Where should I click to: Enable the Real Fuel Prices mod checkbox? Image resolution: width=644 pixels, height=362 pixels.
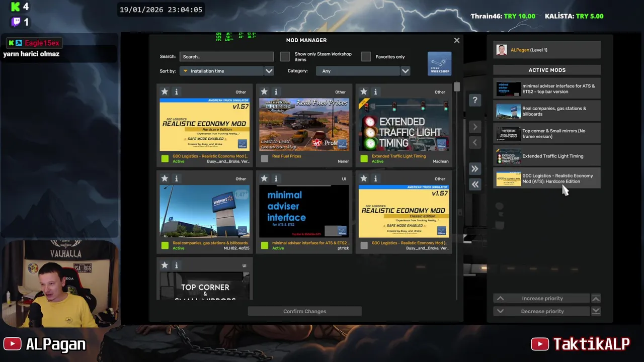tap(265, 159)
